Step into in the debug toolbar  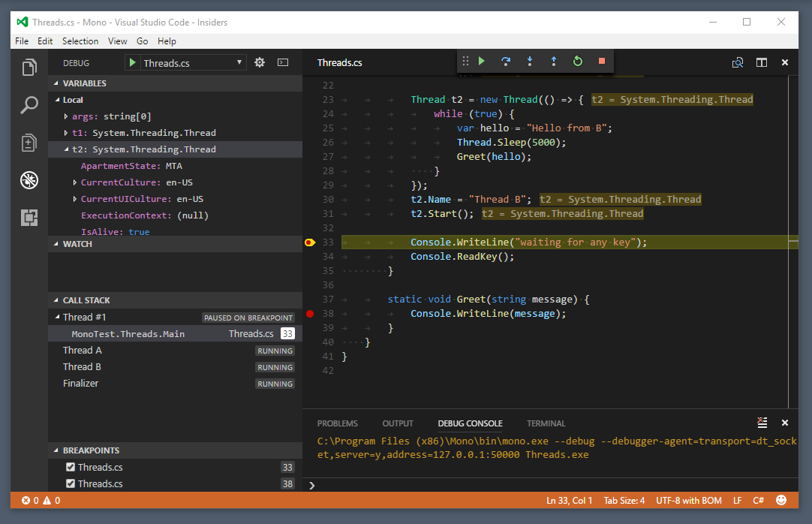coord(530,61)
